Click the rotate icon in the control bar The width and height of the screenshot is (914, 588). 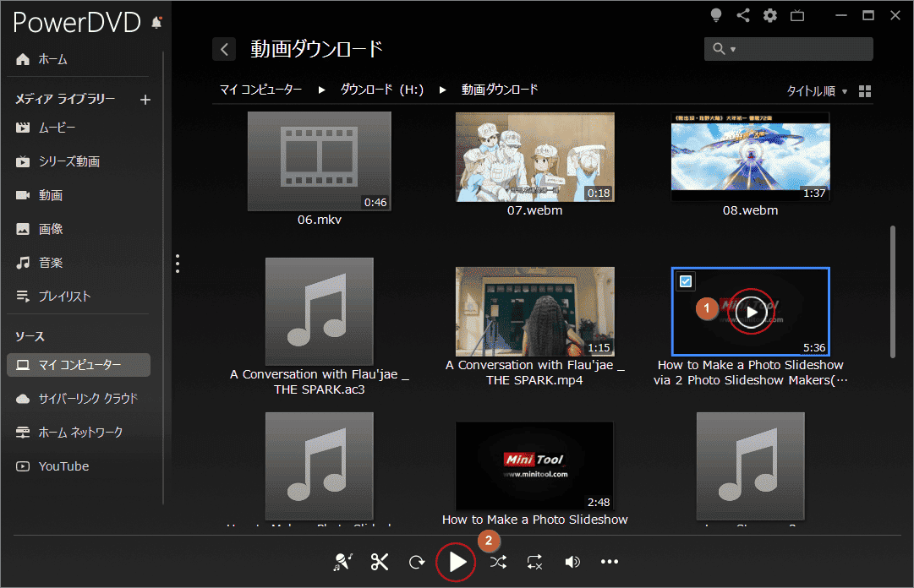pyautogui.click(x=417, y=563)
